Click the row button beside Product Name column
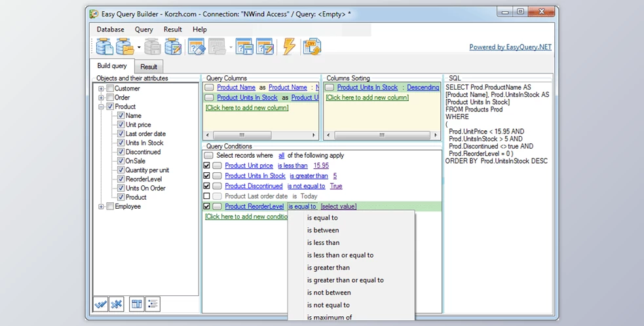The image size is (644, 326). coord(209,88)
